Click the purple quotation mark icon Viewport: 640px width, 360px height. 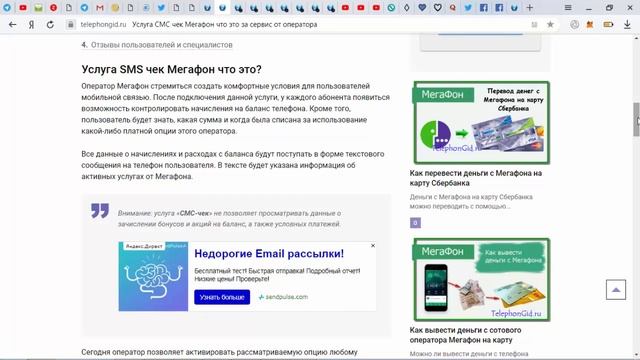100,211
